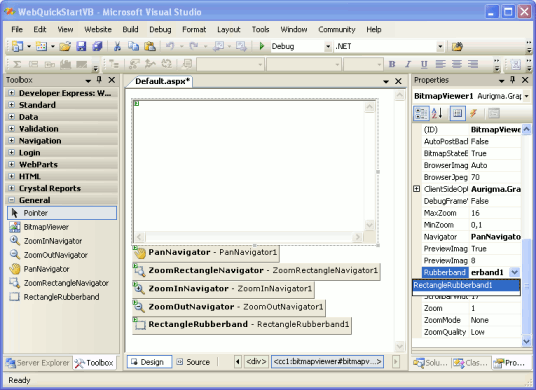
Task: Click the Bold formatting icon
Action: tap(392, 64)
